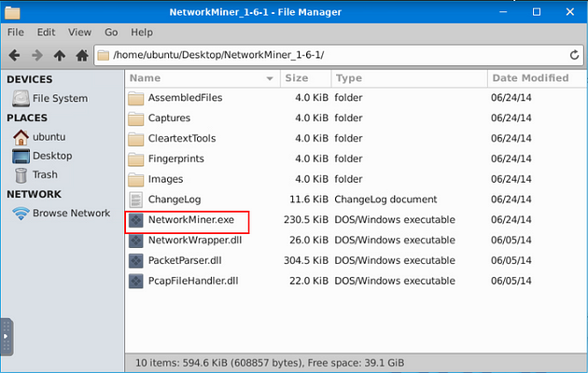Go to parent folder with up arrow
The height and width of the screenshot is (373, 588).
[59, 55]
